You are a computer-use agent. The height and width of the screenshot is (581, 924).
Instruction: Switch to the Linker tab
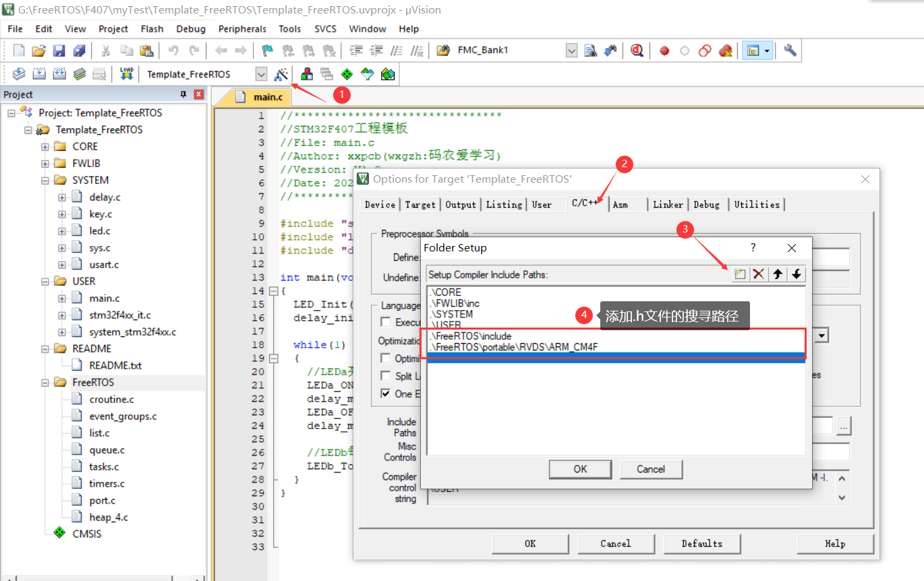[667, 204]
